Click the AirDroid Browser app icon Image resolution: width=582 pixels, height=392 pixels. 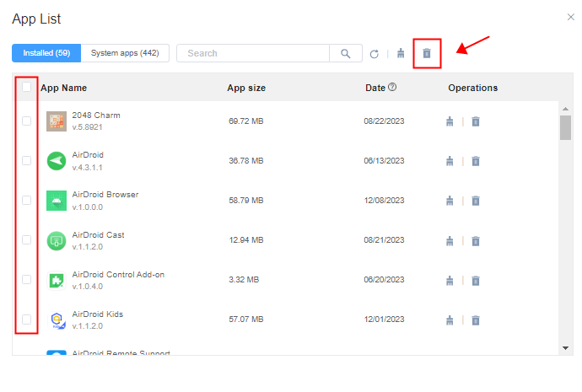click(57, 201)
